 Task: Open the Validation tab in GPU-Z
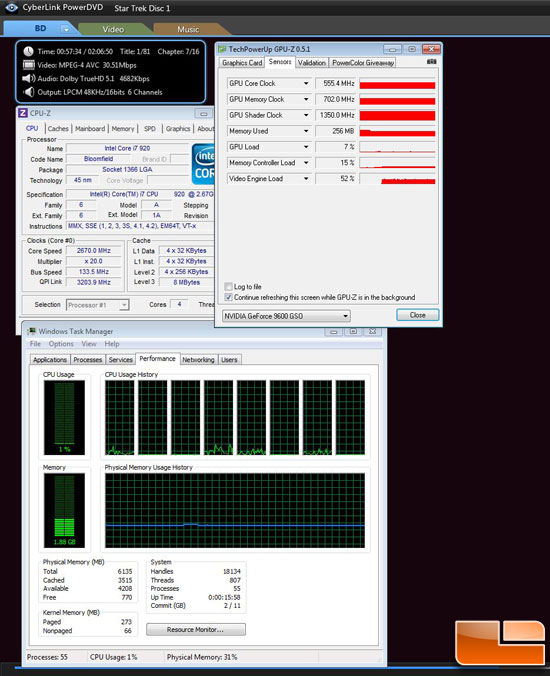pos(312,63)
